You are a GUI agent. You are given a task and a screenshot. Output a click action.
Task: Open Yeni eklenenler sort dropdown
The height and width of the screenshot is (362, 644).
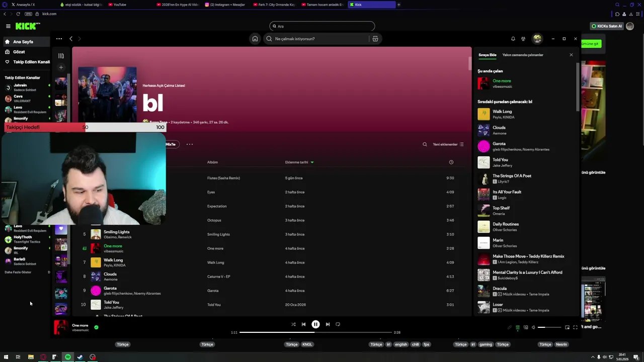pos(448,144)
